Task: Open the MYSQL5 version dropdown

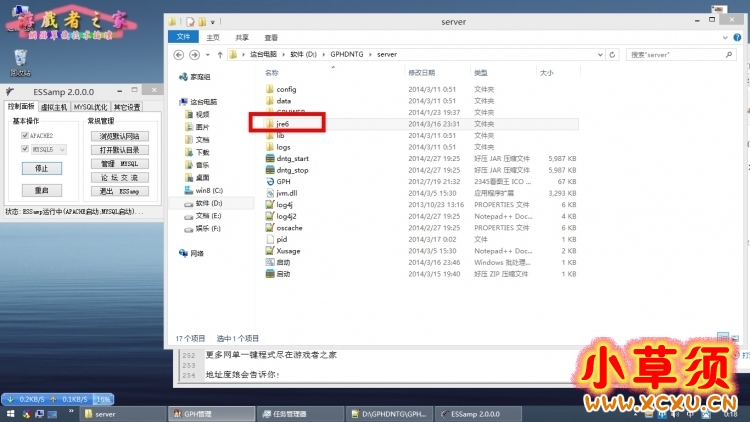Action: point(62,149)
